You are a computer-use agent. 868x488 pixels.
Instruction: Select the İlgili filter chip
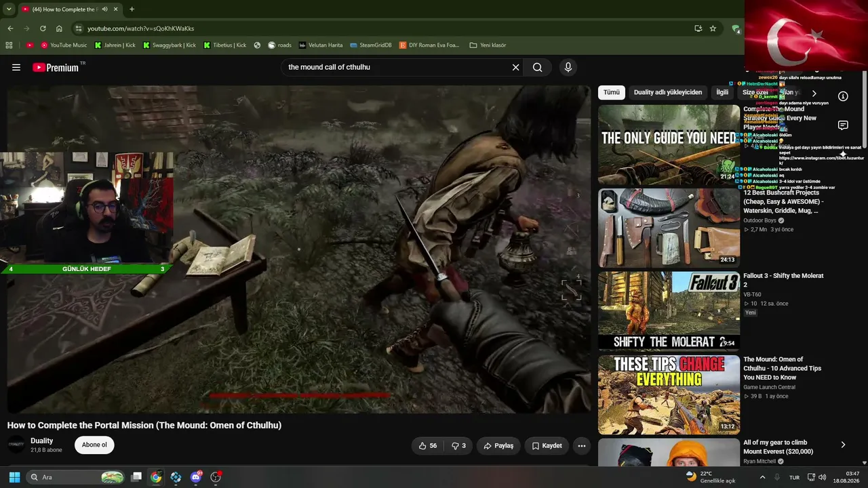[722, 92]
